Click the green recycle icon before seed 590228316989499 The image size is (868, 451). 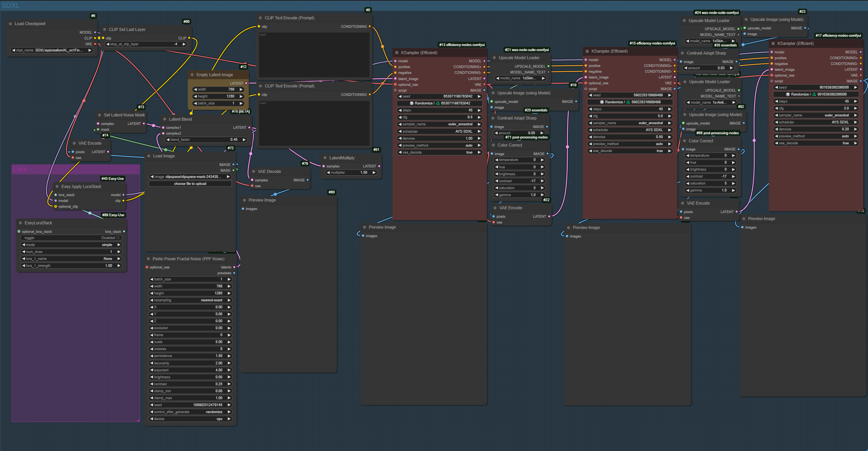point(628,102)
